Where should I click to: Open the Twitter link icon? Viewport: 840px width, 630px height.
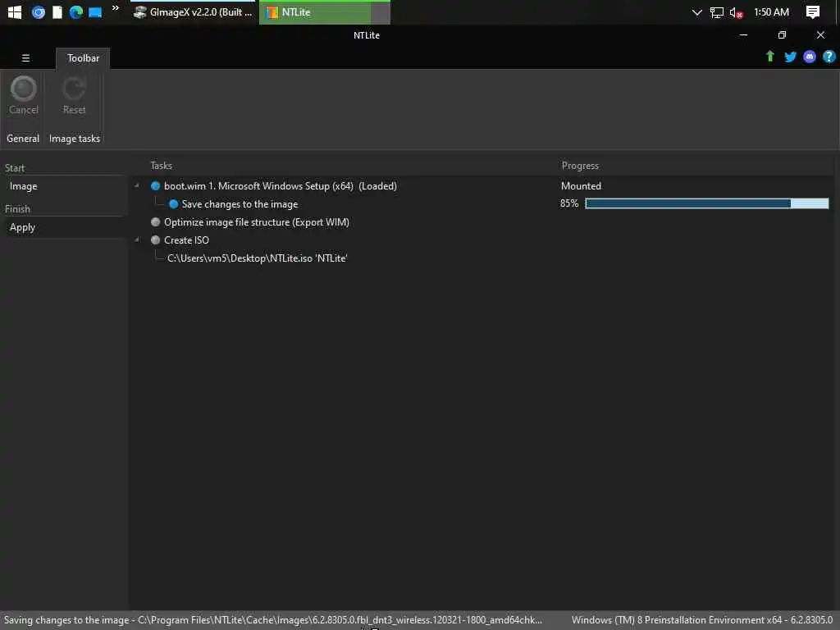tap(790, 57)
